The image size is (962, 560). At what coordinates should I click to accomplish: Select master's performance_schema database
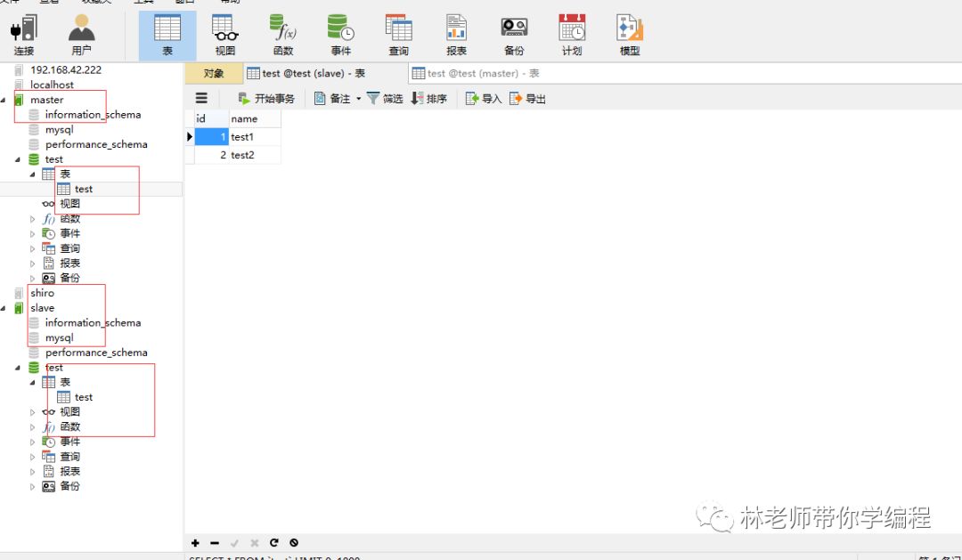click(96, 144)
